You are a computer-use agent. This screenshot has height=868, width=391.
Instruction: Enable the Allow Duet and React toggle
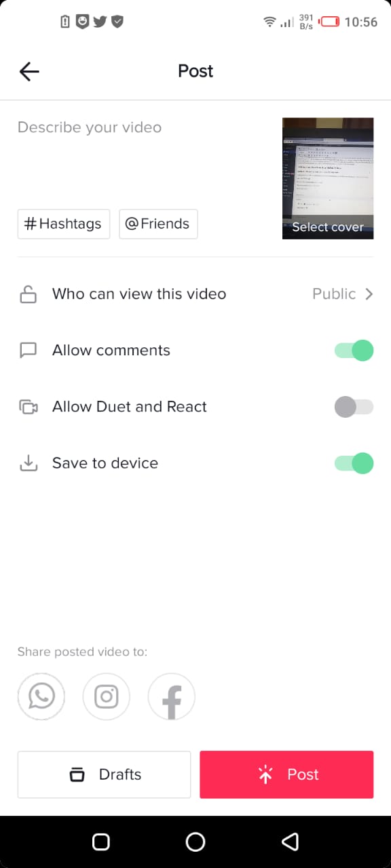pyautogui.click(x=354, y=407)
